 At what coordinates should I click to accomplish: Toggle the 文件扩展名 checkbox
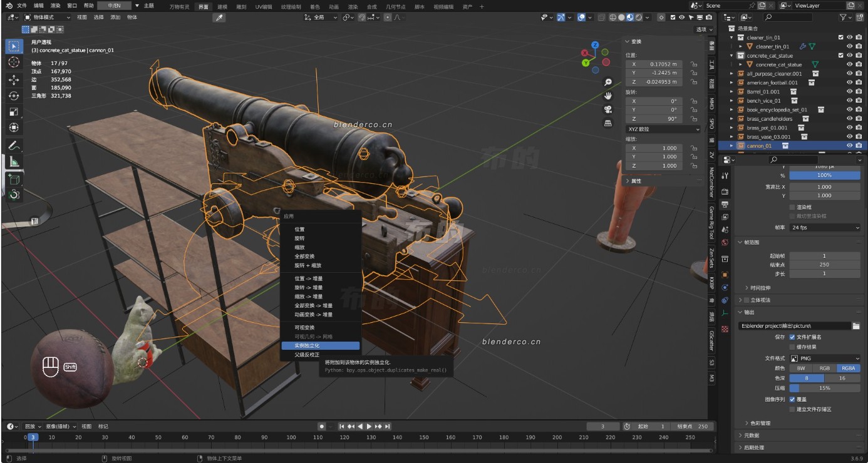[x=792, y=337]
